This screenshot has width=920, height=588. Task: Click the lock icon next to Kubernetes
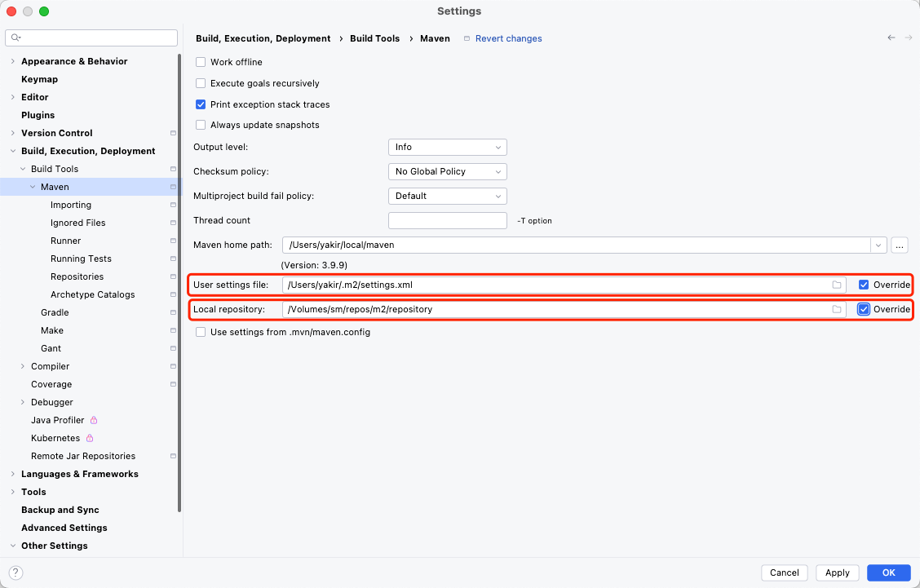(x=90, y=438)
